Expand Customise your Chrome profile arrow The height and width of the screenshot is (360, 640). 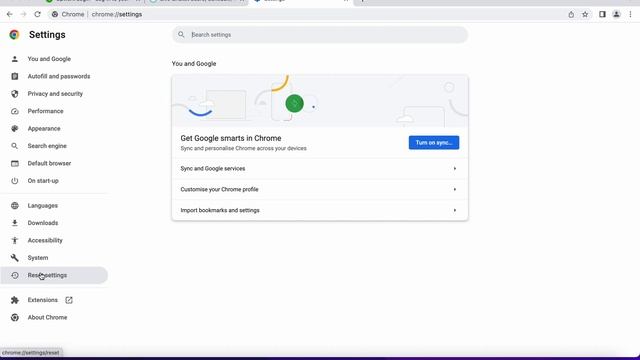(455, 189)
